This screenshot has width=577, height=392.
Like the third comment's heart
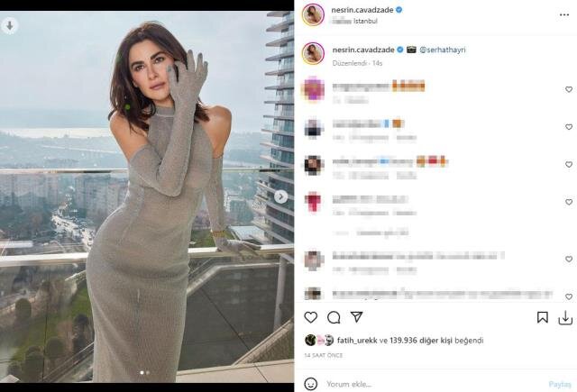click(569, 164)
